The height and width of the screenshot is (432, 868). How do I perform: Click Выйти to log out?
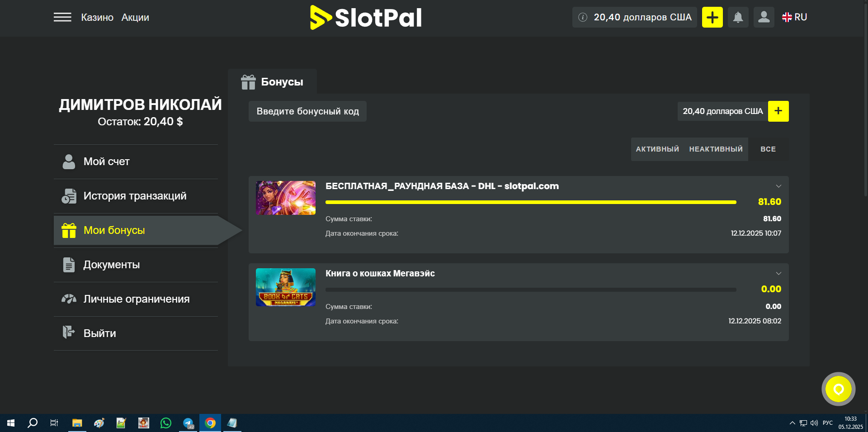[x=99, y=333]
